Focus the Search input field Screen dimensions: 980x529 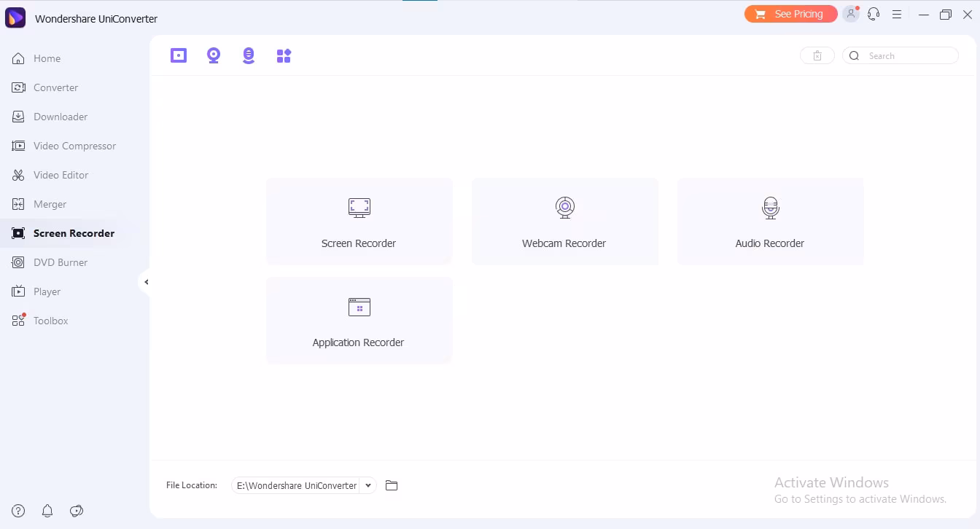coord(901,55)
